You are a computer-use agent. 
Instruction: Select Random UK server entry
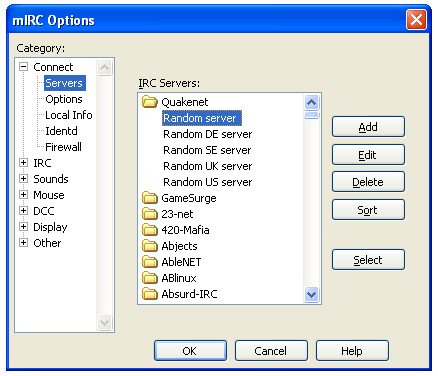click(207, 166)
